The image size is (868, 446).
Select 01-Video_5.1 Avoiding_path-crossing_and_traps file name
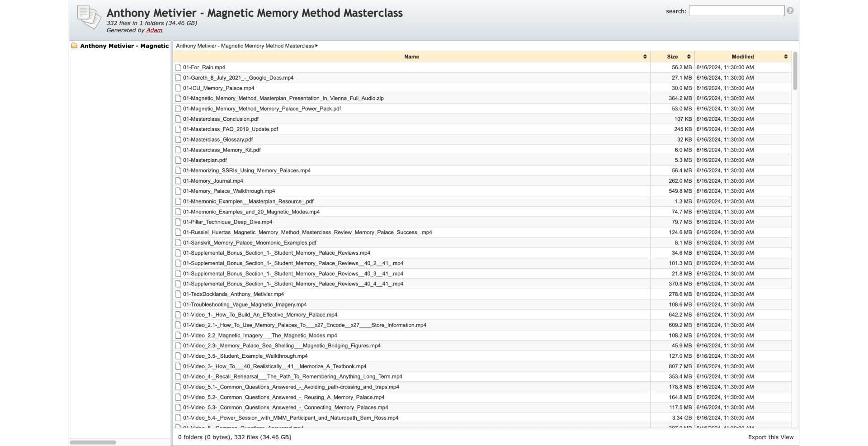click(x=291, y=387)
